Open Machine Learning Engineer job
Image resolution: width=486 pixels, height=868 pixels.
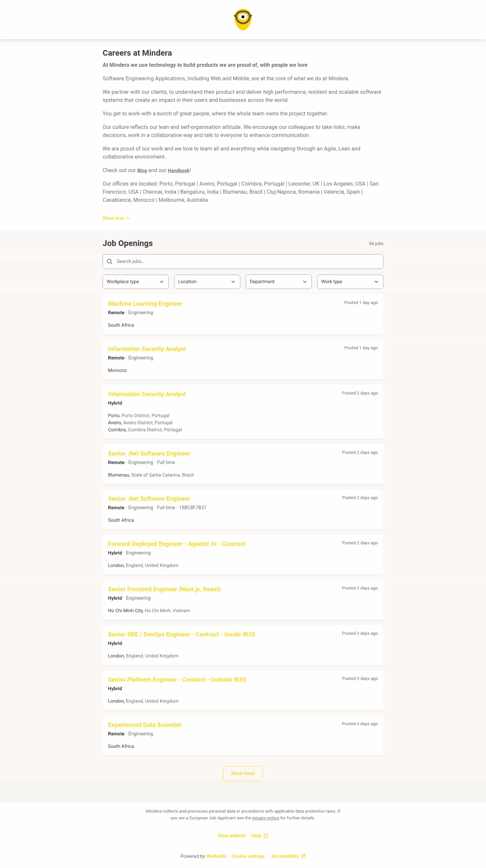click(x=145, y=304)
